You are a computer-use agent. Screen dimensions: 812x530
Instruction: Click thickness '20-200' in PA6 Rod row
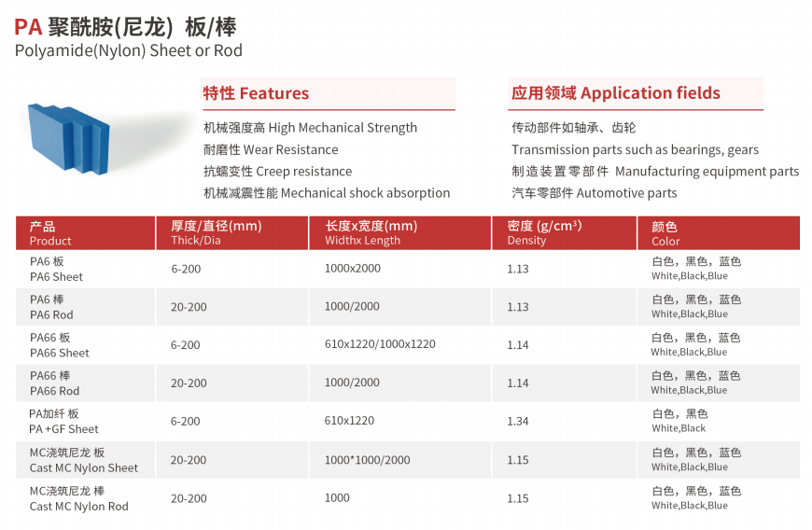pyautogui.click(x=189, y=307)
